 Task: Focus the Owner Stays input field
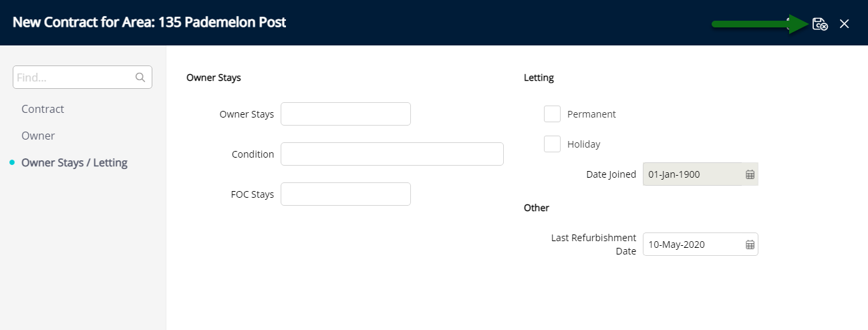pos(345,114)
